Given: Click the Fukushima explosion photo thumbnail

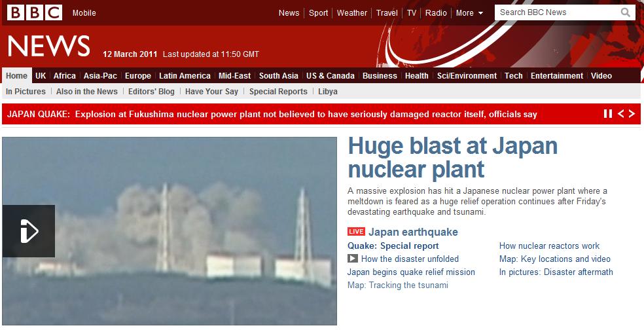Looking at the screenshot, I should (170, 231).
